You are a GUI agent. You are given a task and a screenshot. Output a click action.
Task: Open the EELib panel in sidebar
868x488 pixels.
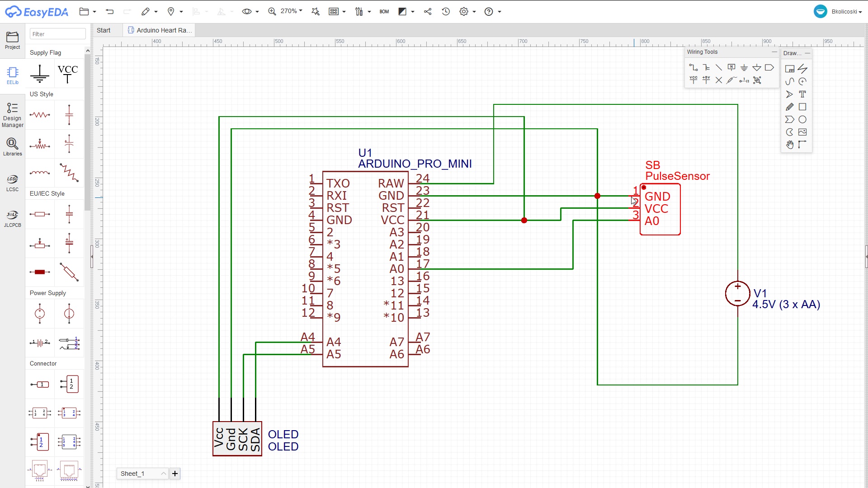12,75
